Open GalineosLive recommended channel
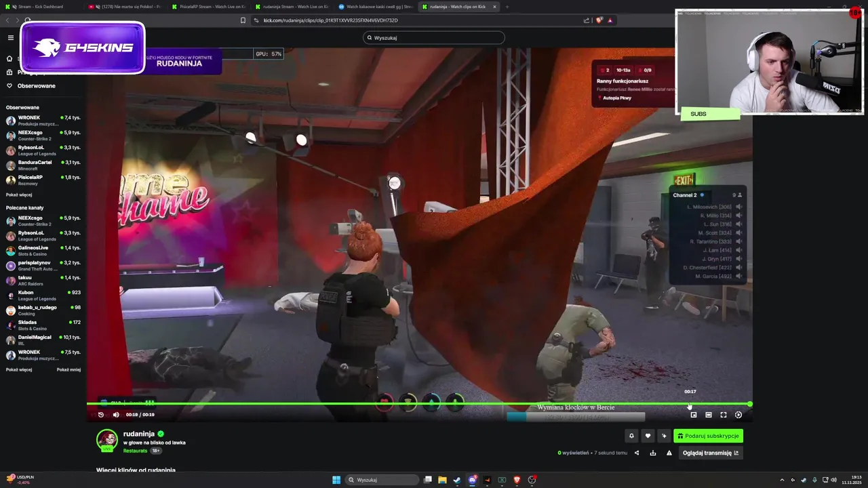Viewport: 868px width, 488px height. [x=43, y=251]
